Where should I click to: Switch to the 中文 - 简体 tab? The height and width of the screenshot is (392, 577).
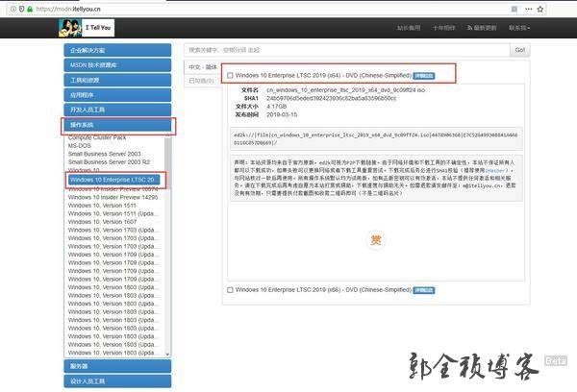coord(203,67)
